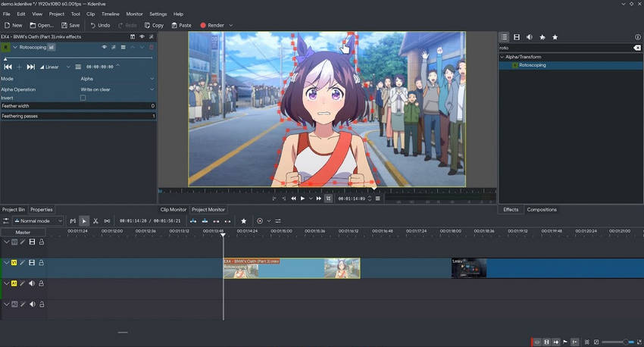644x347 pixels.
Task: Play the project monitor
Action: [303, 199]
